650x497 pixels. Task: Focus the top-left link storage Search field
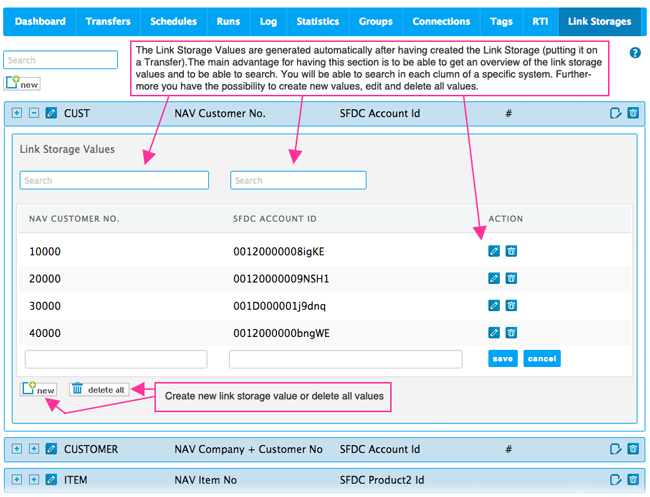[61, 60]
